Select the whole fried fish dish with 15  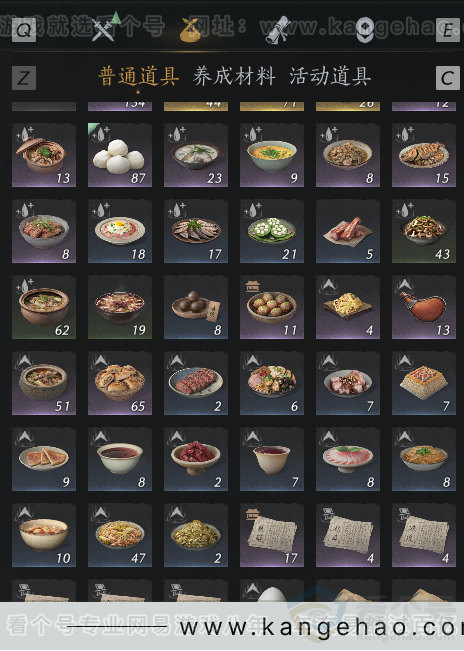point(424,155)
